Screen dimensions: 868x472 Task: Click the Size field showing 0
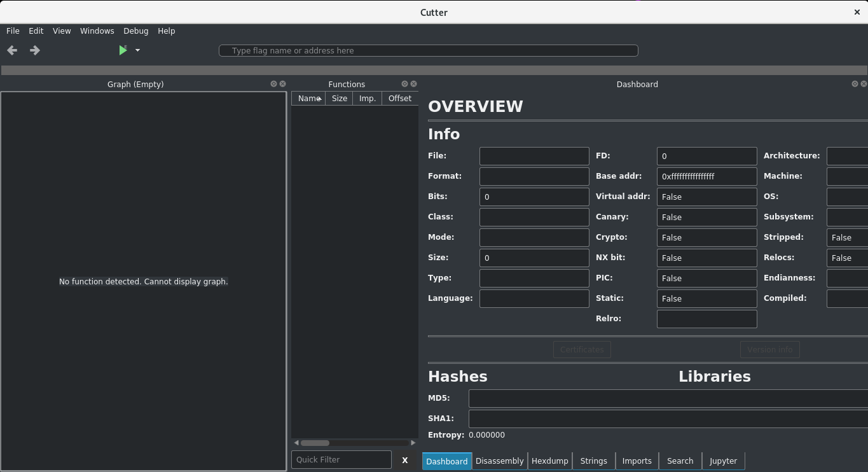pos(534,258)
